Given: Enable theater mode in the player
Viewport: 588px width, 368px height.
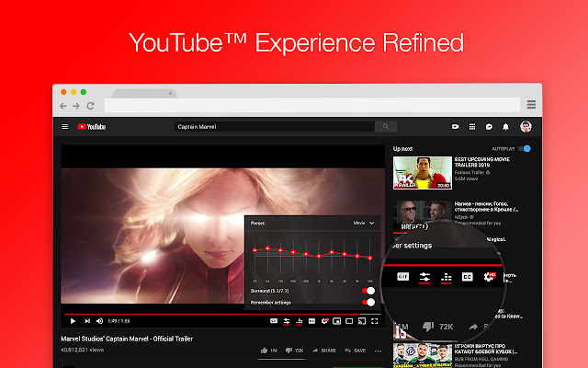Looking at the screenshot, I should [x=349, y=321].
